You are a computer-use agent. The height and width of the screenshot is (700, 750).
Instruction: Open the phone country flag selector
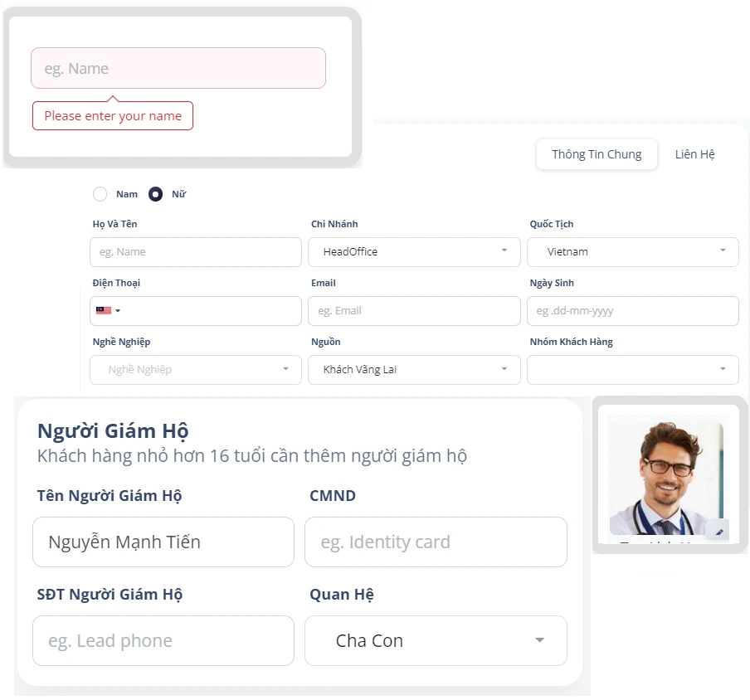point(108,311)
